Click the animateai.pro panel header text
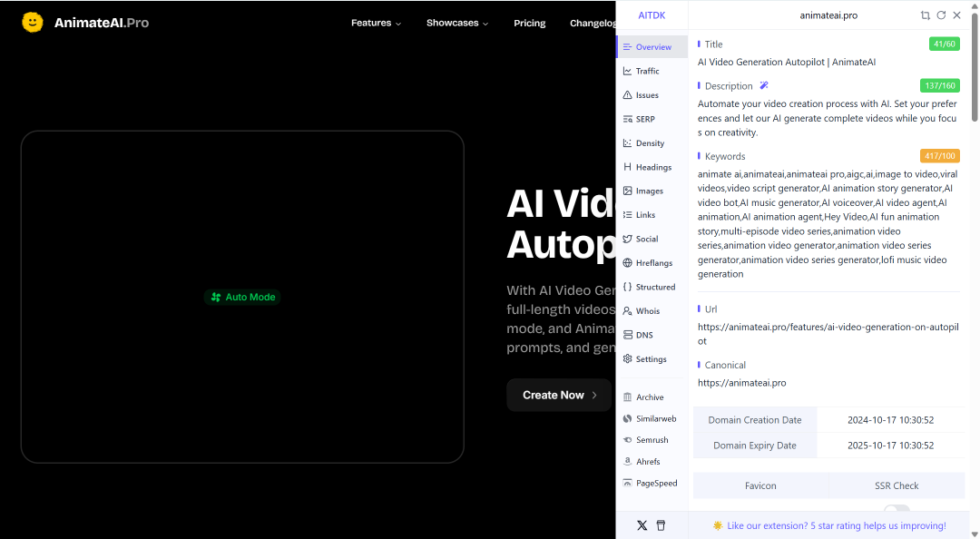Screen dimensions: 980x539 (x=828, y=15)
